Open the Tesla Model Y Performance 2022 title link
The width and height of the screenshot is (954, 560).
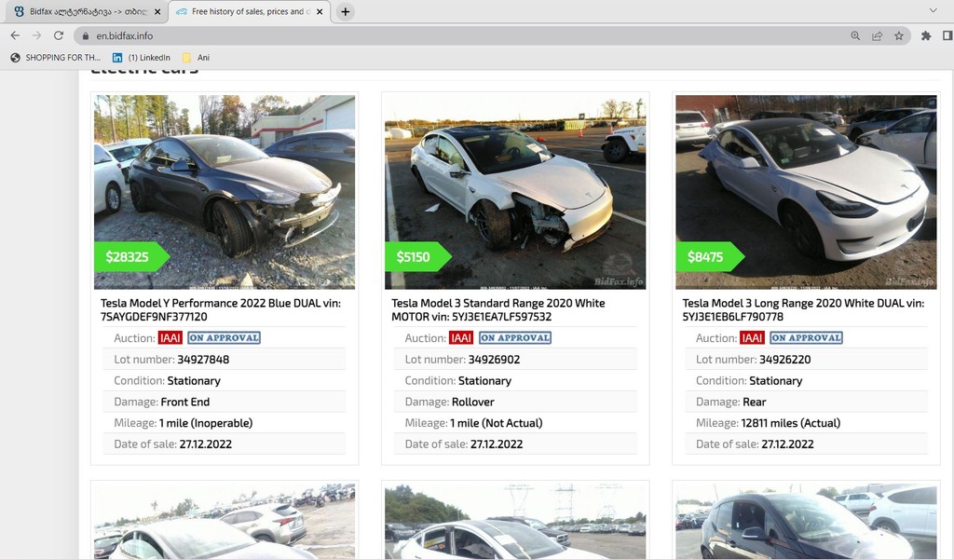point(221,310)
